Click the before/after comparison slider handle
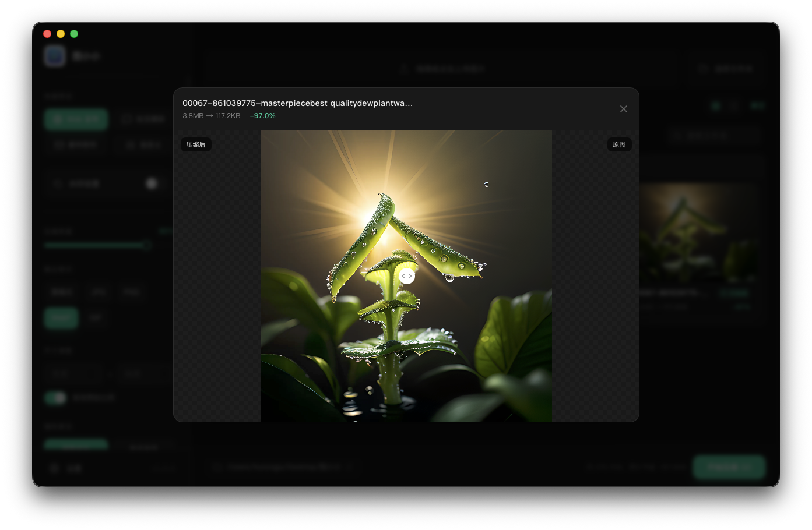This screenshot has height=530, width=812. pyautogui.click(x=407, y=276)
